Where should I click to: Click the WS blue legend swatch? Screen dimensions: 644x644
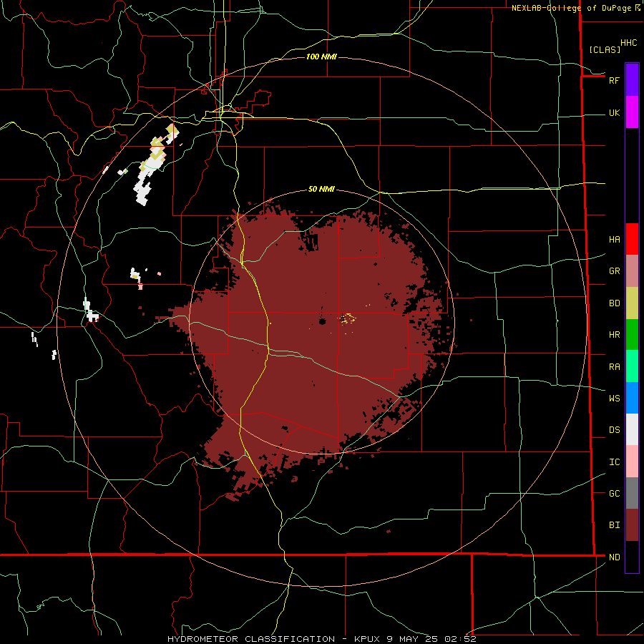click(x=632, y=398)
